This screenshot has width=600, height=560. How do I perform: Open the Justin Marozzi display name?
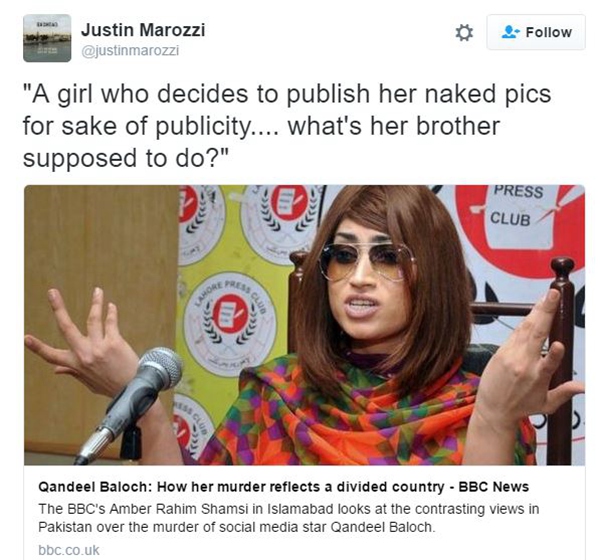click(x=143, y=30)
